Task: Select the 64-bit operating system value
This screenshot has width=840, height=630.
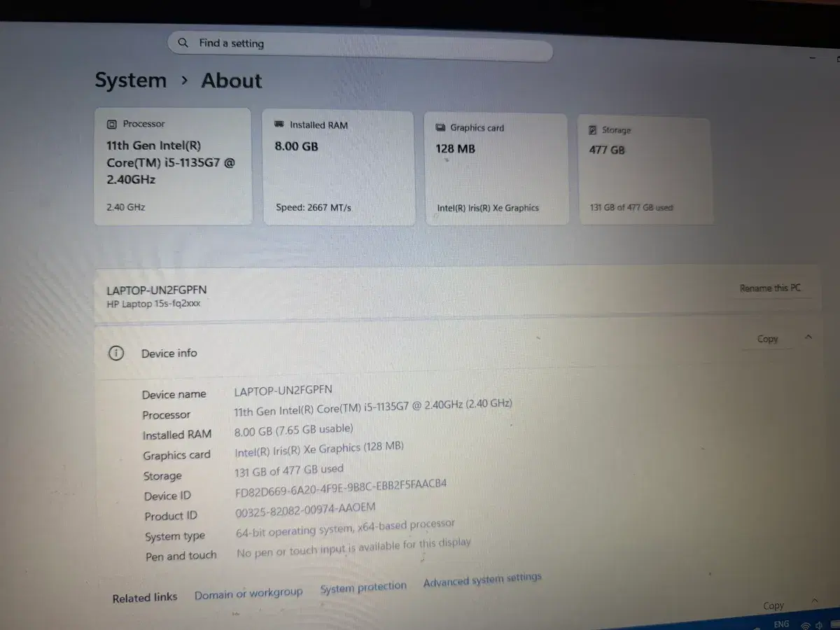Action: click(x=345, y=528)
